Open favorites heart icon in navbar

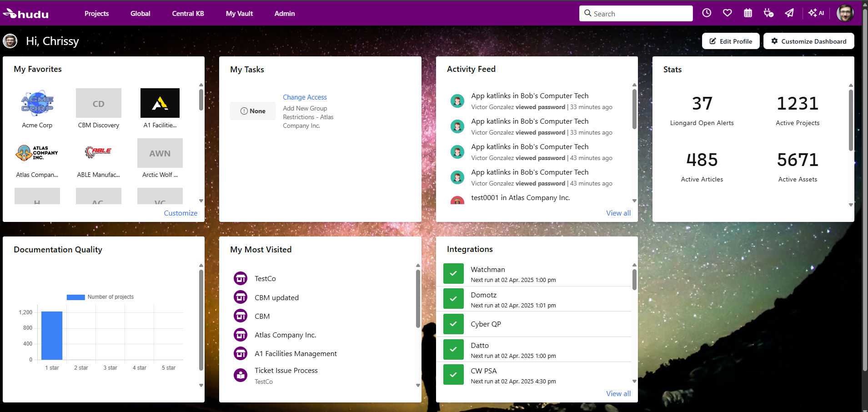728,13
